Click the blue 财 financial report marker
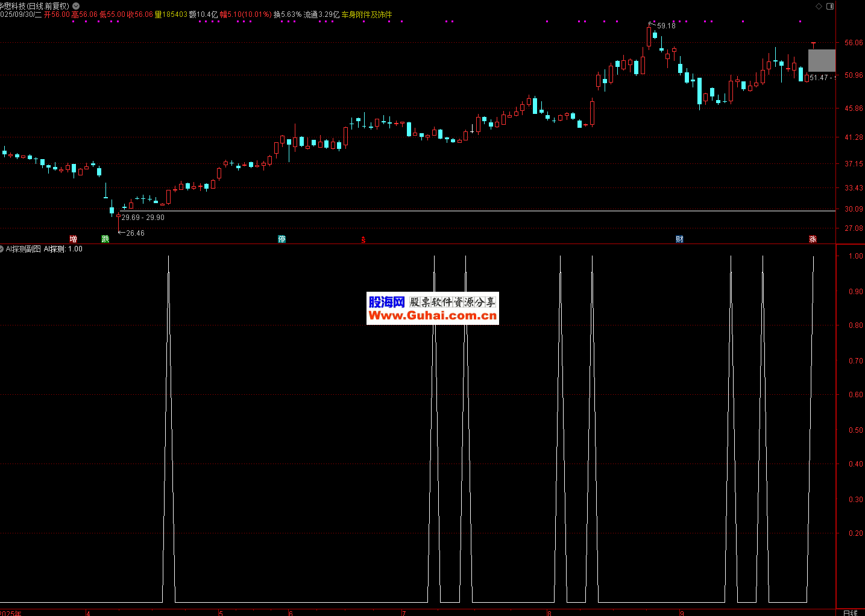Viewport: 865px width, 616px height. (x=679, y=239)
